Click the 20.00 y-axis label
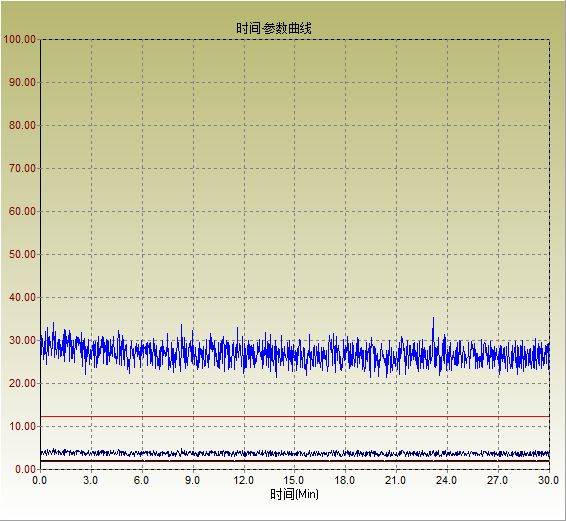Screen dimensions: 566x521 tap(22, 383)
